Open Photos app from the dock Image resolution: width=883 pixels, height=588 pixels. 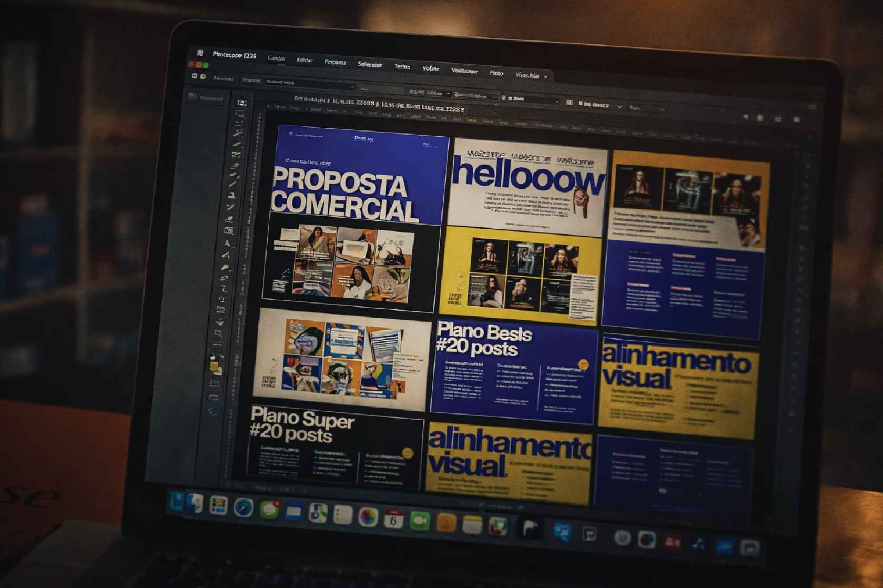pos(368,517)
